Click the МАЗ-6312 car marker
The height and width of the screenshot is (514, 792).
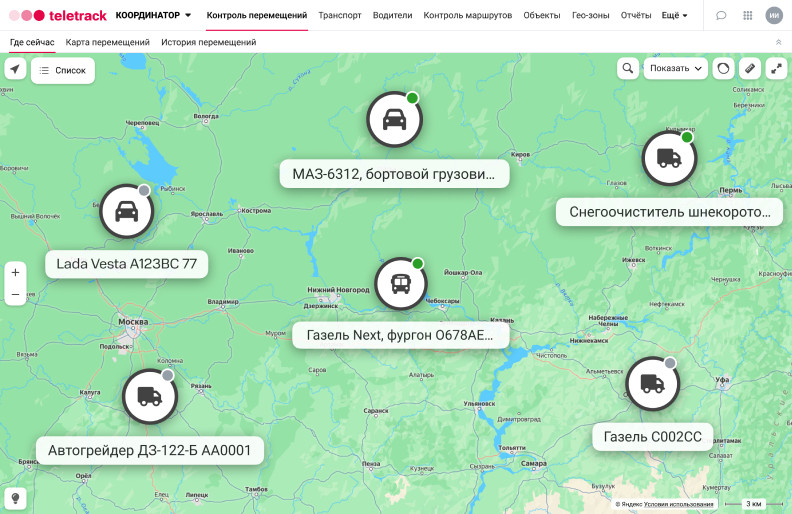394,120
